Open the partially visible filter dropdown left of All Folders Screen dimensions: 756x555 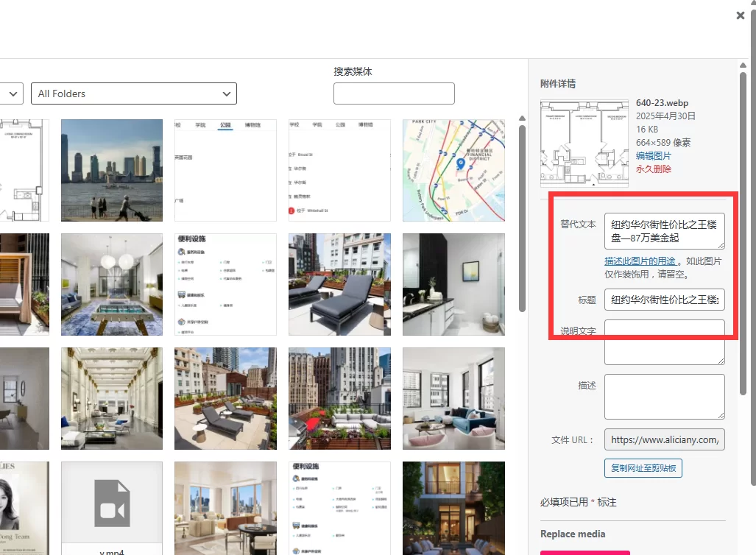click(x=12, y=93)
